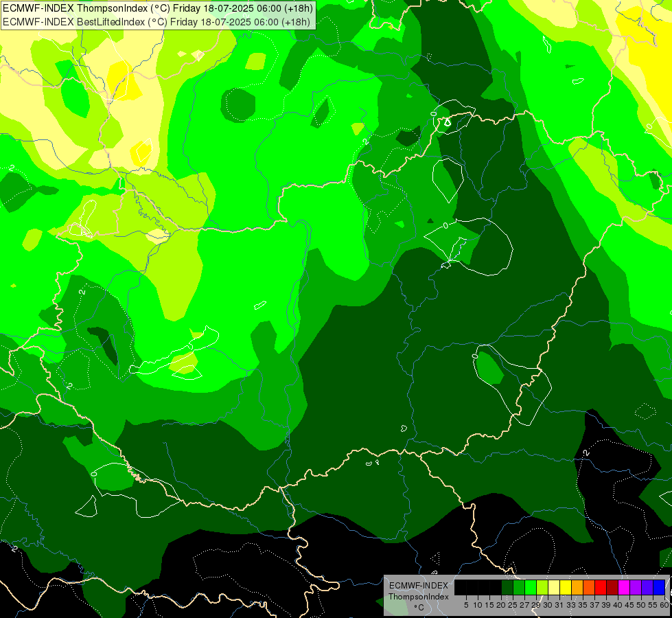
Task: Click the legend tick value 10
Action: tap(478, 605)
